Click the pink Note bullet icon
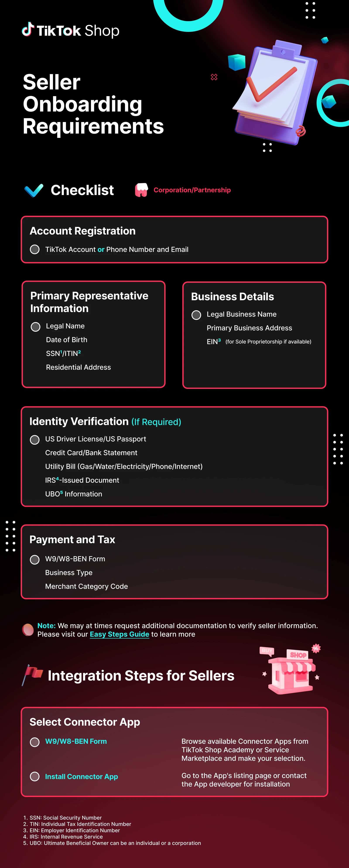The height and width of the screenshot is (868, 349). pyautogui.click(x=28, y=629)
